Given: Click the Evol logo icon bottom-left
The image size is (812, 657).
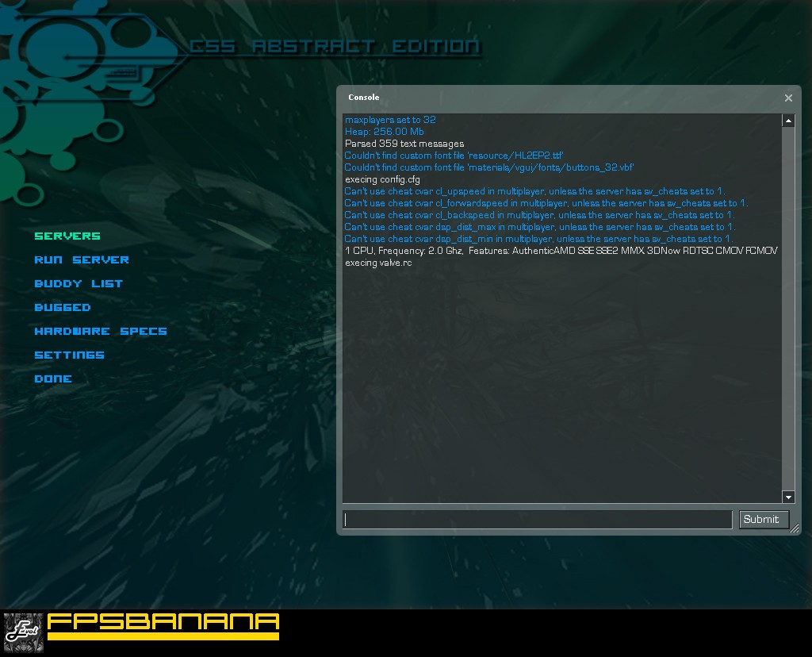Looking at the screenshot, I should point(23,629).
